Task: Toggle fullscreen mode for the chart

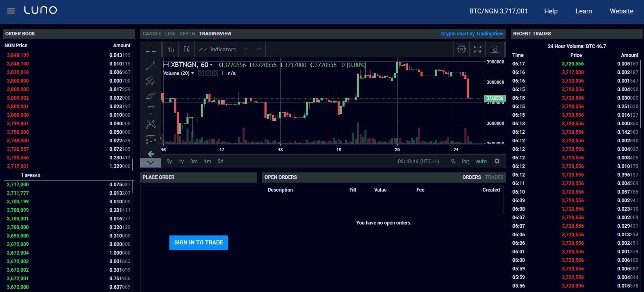Action: [x=477, y=49]
